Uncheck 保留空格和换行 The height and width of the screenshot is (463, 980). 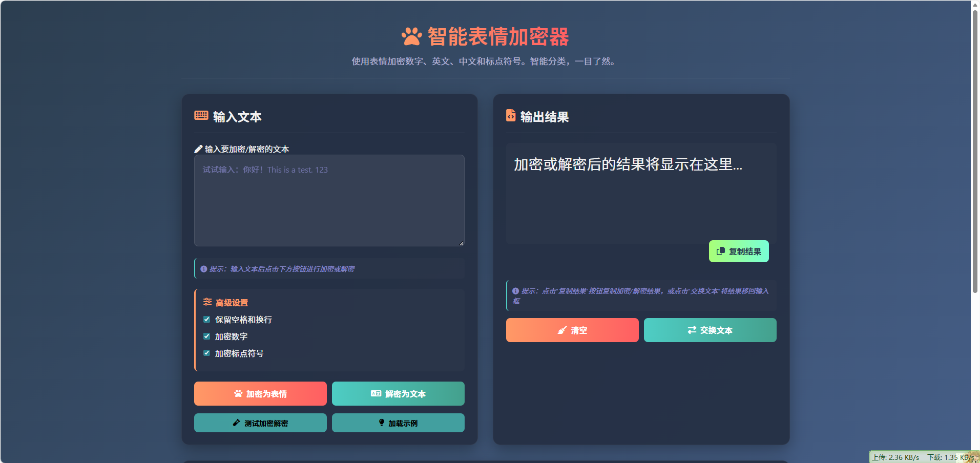click(207, 319)
